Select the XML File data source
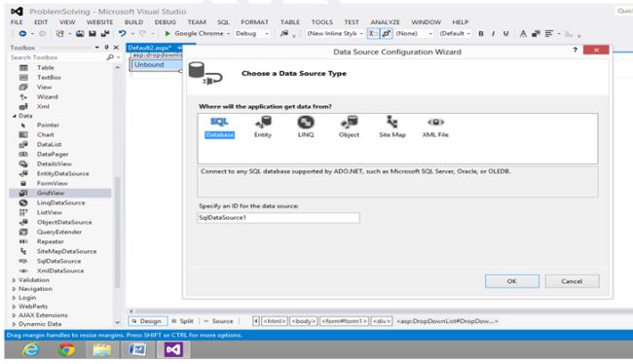The image size is (633, 364). (x=435, y=127)
